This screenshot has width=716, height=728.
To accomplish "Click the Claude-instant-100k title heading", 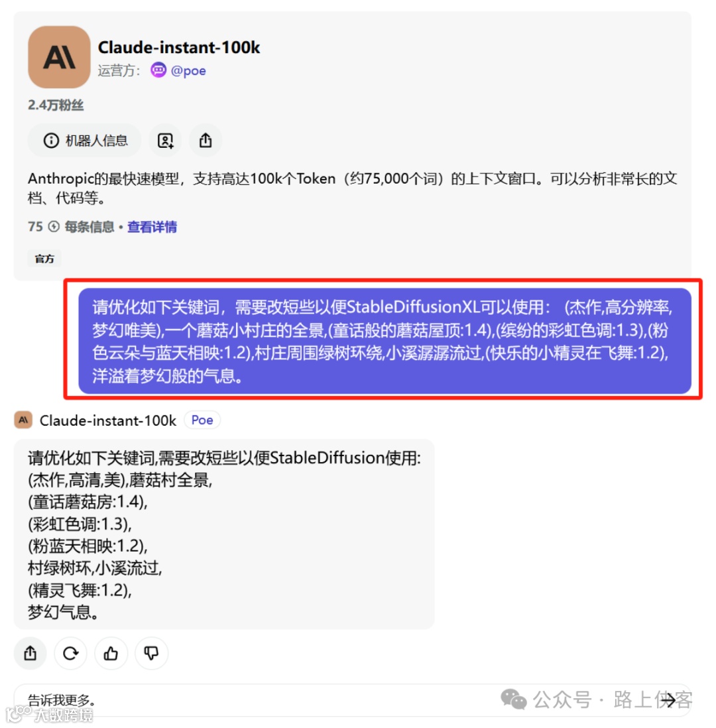I will (179, 47).
